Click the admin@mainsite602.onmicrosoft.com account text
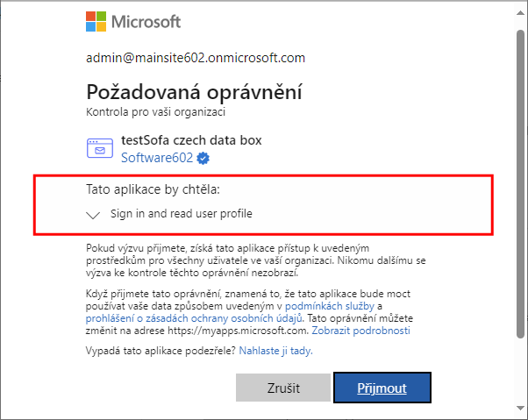Viewport: 528px width, 420px height. [x=196, y=58]
